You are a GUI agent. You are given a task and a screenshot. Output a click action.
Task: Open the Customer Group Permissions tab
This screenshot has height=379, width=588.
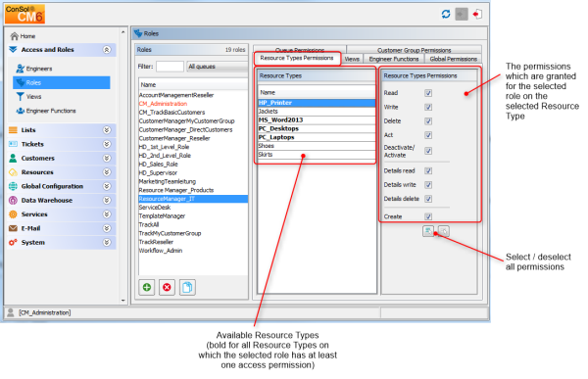[x=414, y=50]
